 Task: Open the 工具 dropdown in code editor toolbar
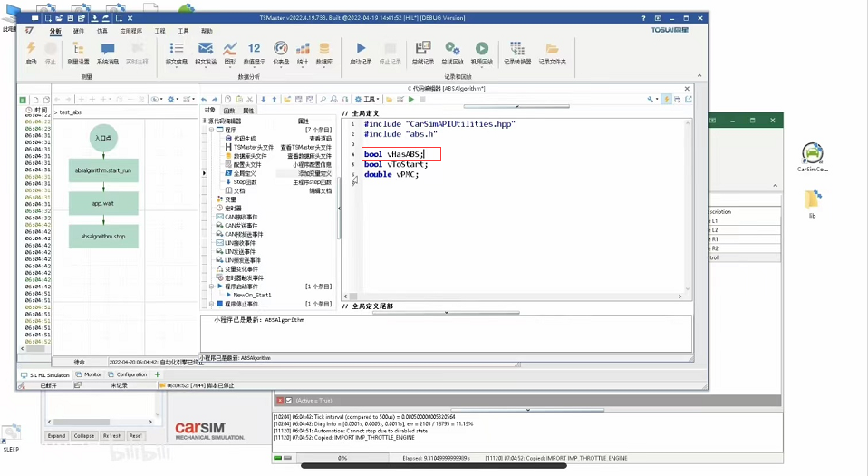tap(367, 99)
